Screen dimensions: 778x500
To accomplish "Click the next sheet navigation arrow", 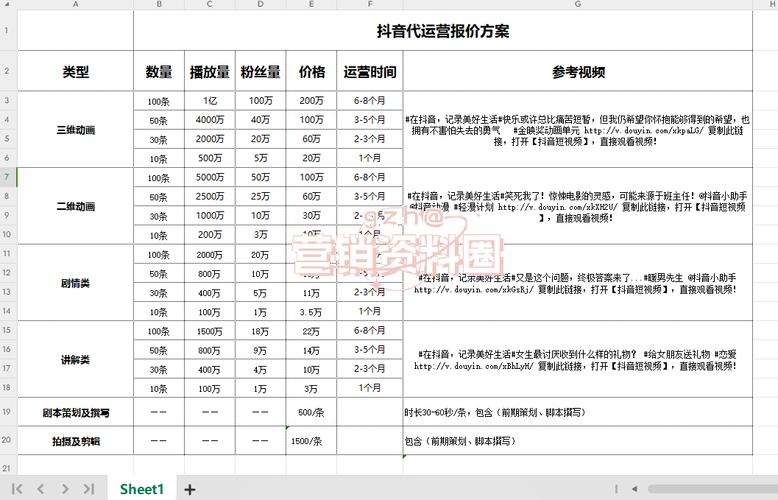I will (x=65, y=489).
